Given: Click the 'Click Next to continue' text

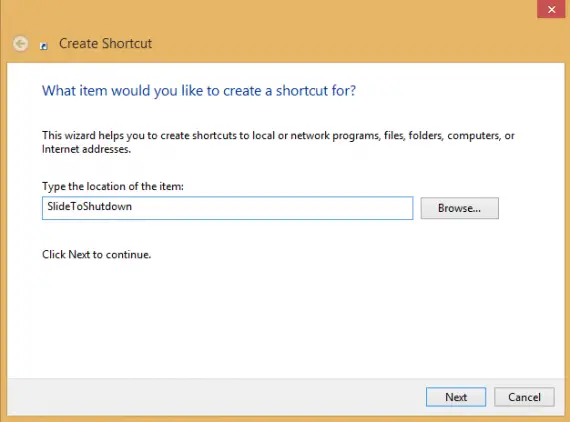Looking at the screenshot, I should (96, 254).
